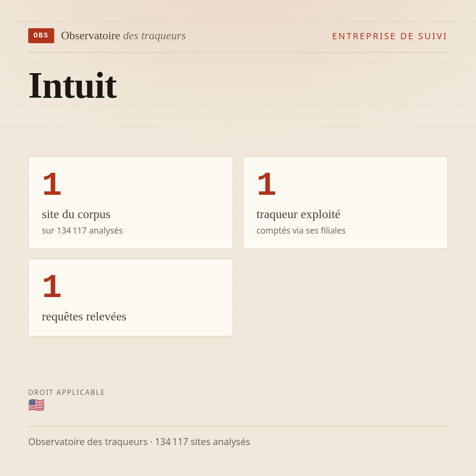Open the Observatoire des traqueurs home link

(x=123, y=36)
